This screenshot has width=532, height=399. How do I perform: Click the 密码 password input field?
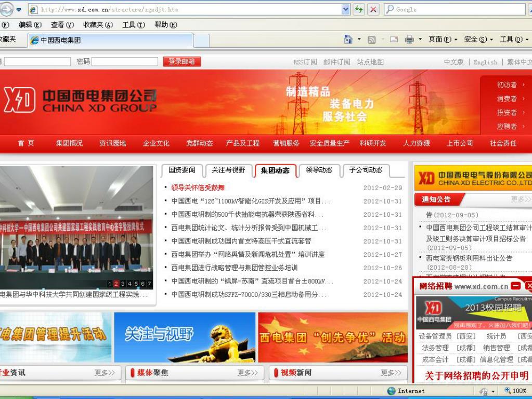pos(125,61)
